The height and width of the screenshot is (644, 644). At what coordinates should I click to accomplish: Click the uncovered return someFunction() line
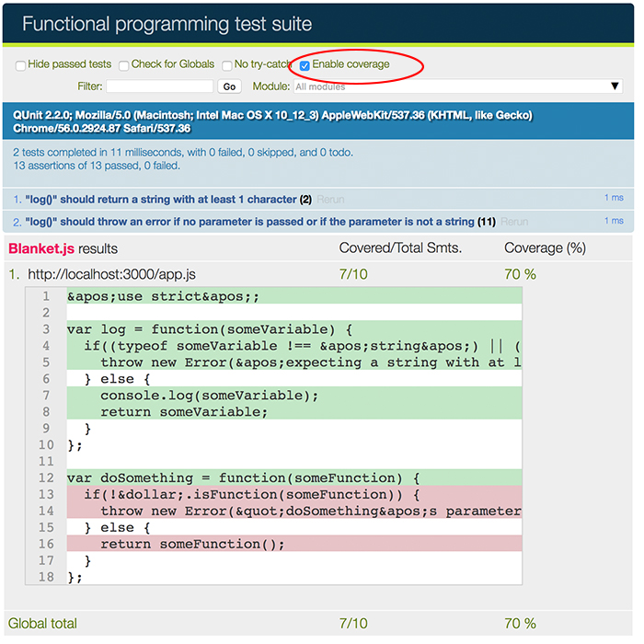(x=191, y=545)
